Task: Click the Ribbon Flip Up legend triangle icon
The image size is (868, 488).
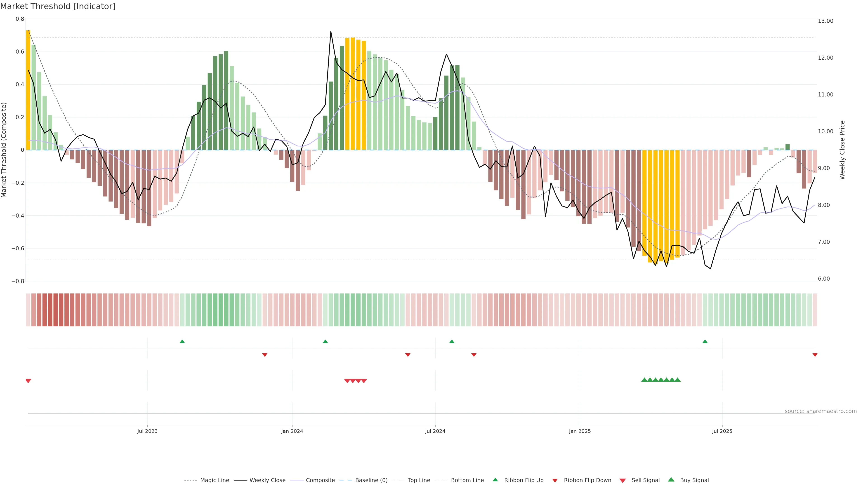Action: click(495, 480)
